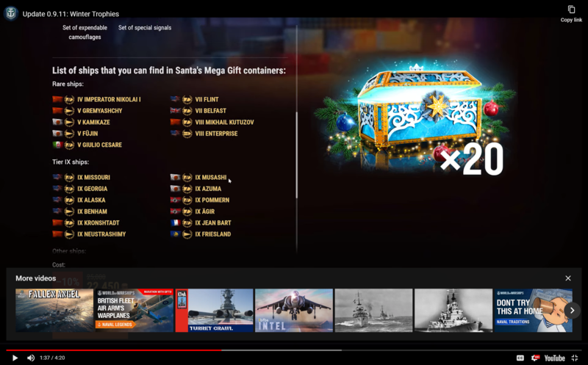
Task: Click the 'Tier IX ships:' heading
Action: click(x=71, y=162)
